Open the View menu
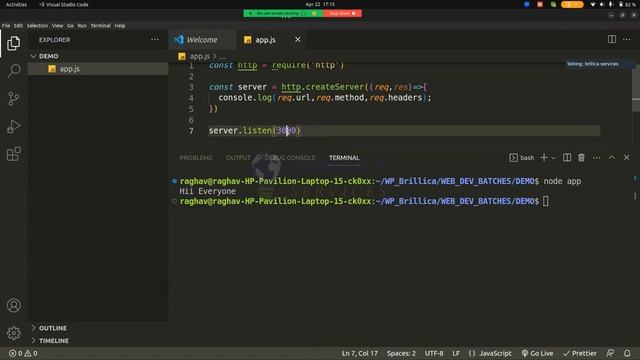This screenshot has width=640, height=360. click(x=57, y=25)
